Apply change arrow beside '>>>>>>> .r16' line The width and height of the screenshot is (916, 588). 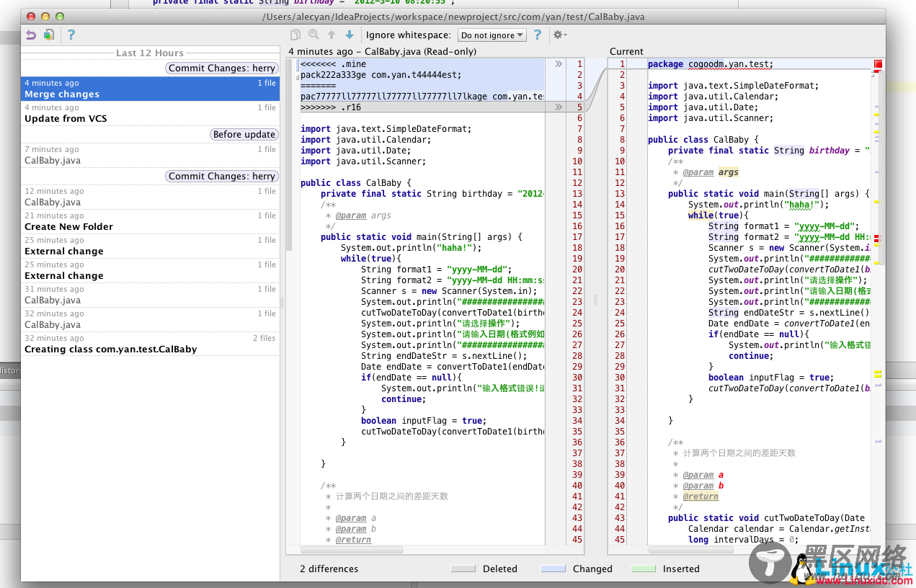(x=558, y=107)
